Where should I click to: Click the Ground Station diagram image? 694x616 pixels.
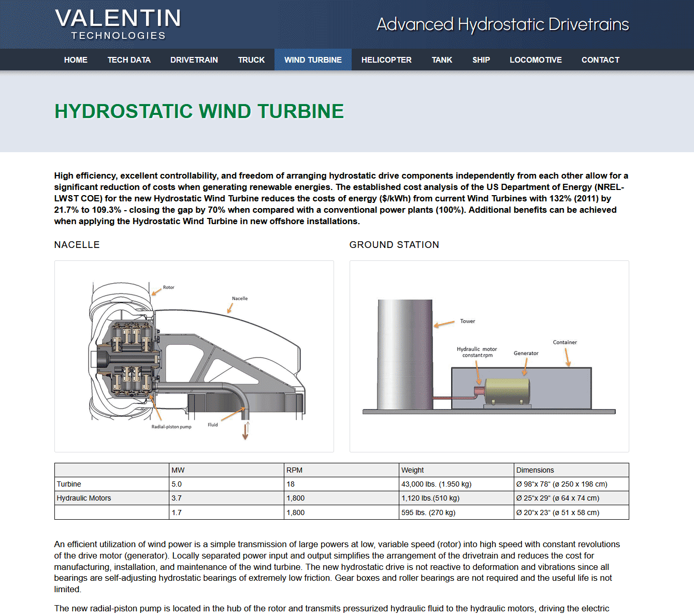[x=489, y=356]
